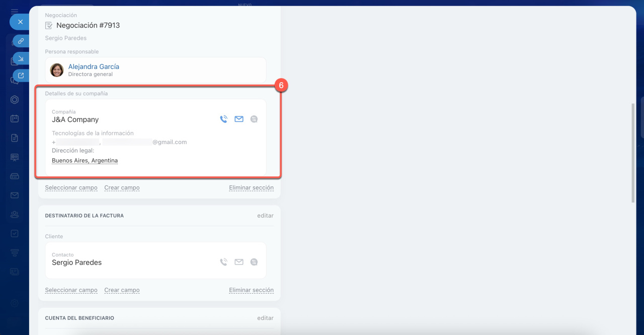Close the side panel with the X button
644x335 pixels.
pos(20,22)
